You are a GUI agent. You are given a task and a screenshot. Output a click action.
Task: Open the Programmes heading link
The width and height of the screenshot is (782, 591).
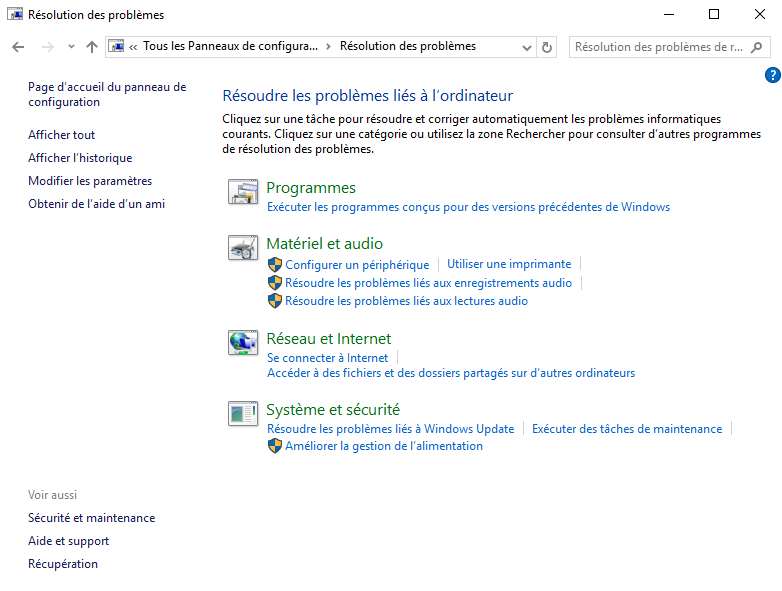pyautogui.click(x=311, y=188)
